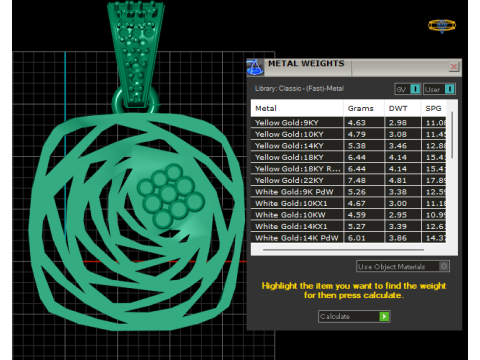The image size is (480, 360).
Task: Click the round gem cluster on pendant
Action: pos(170,195)
